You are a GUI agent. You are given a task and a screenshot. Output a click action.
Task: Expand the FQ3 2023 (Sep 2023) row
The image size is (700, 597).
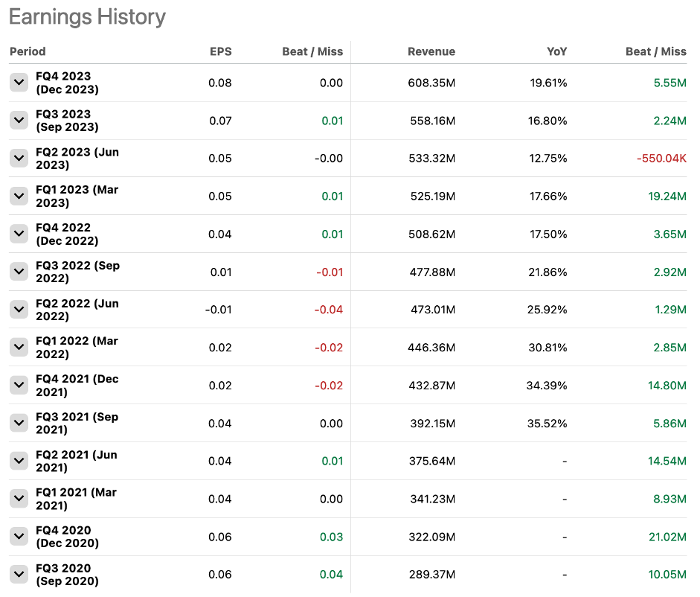pyautogui.click(x=19, y=121)
